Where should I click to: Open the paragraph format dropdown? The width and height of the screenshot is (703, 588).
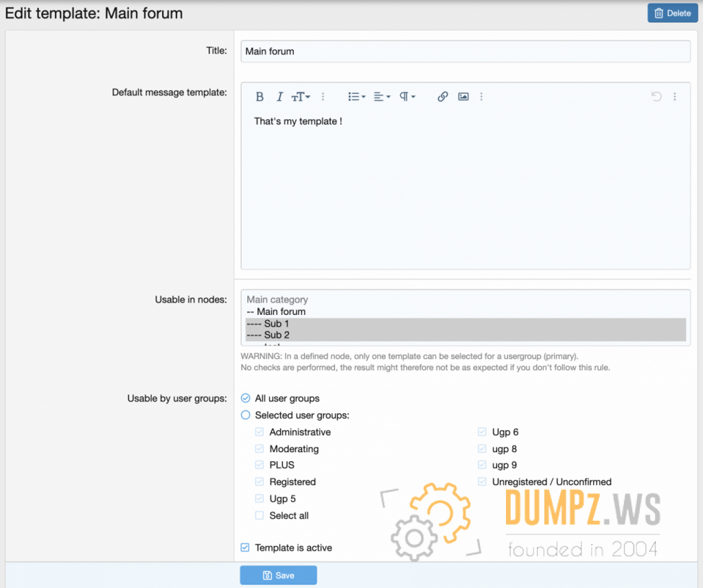407,97
